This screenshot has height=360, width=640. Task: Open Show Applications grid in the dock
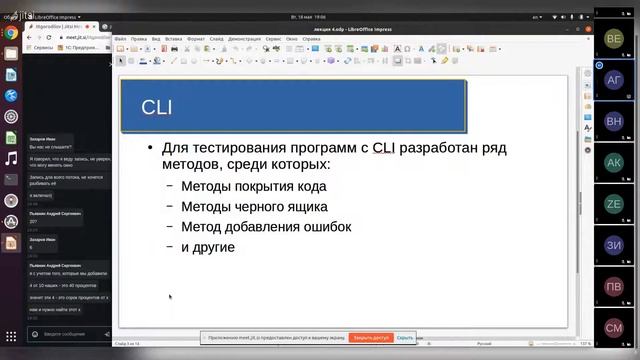[x=11, y=336]
